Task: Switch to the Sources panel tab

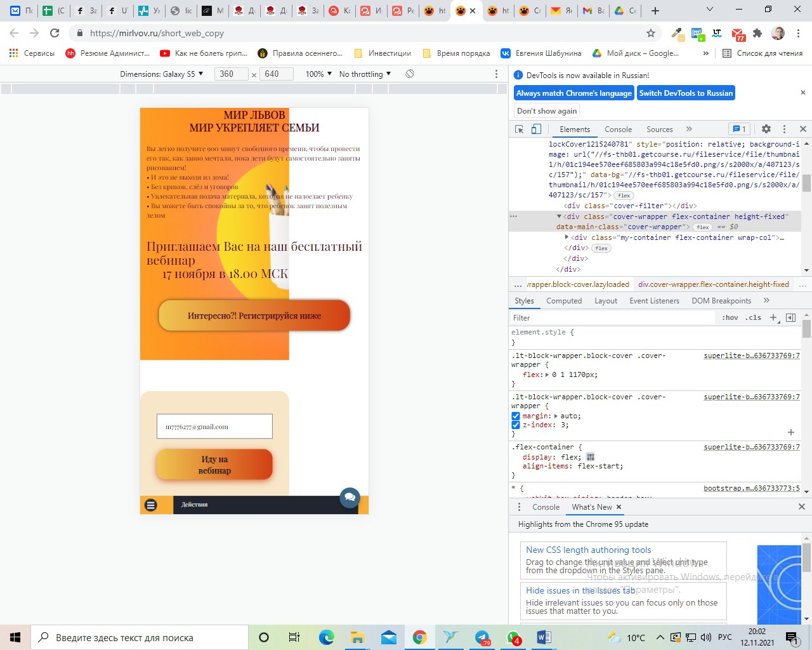Action: click(660, 129)
